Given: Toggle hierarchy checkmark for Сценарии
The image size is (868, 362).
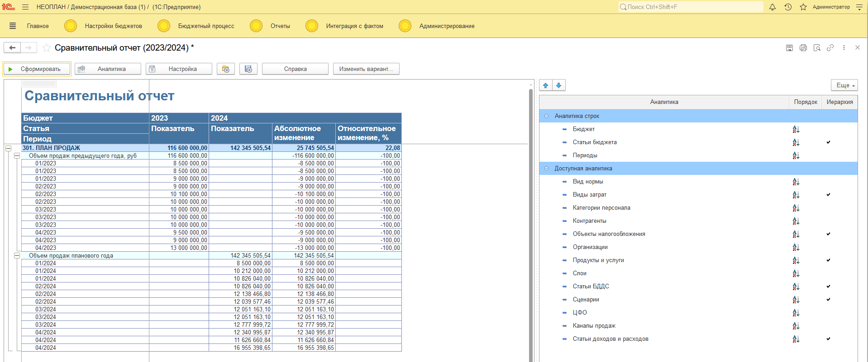Looking at the screenshot, I should [828, 299].
